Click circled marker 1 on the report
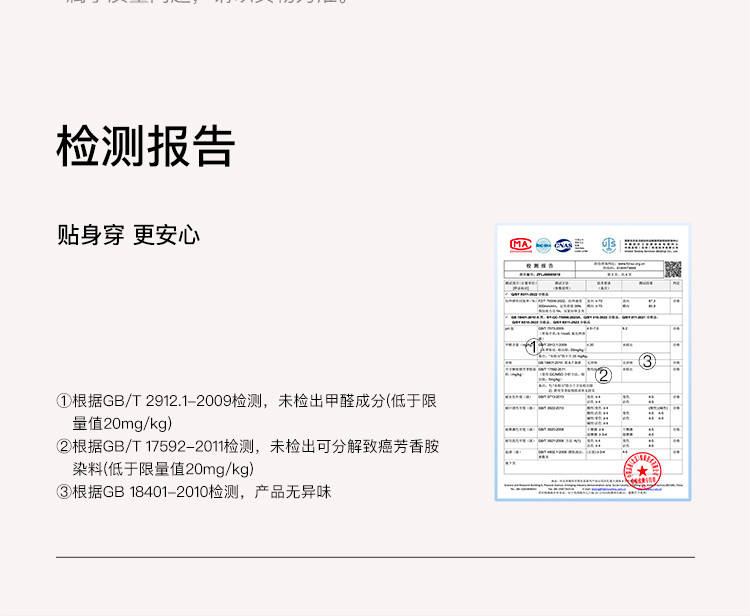750x616 pixels. point(533,347)
